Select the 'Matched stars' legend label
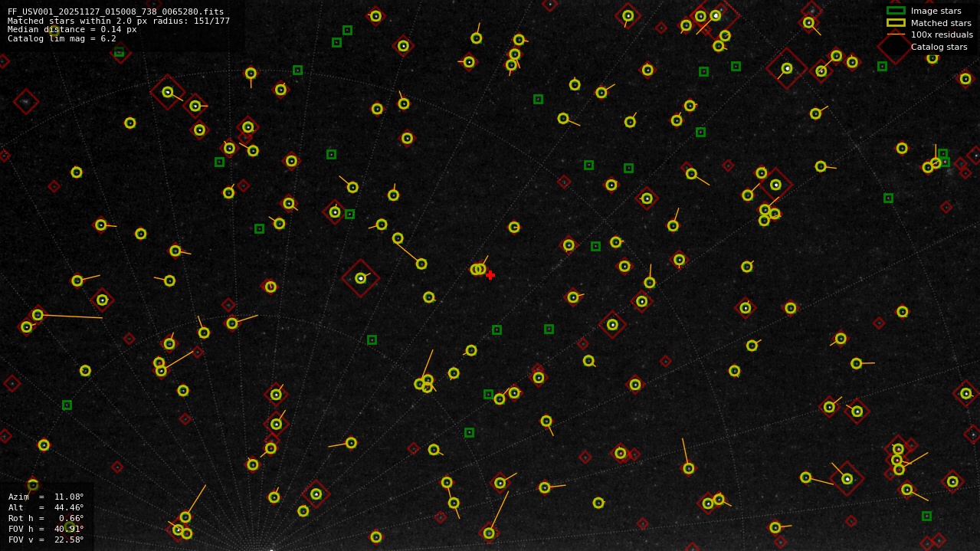This screenshot has width=980, height=551. click(x=941, y=23)
